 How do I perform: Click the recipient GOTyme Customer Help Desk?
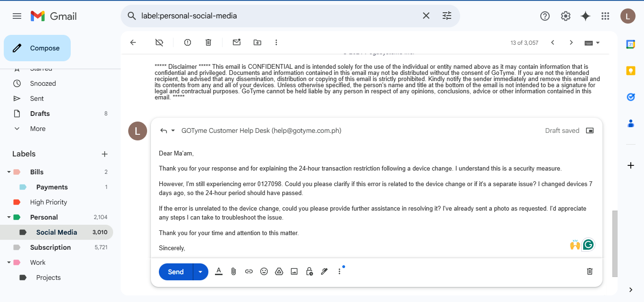click(x=261, y=131)
